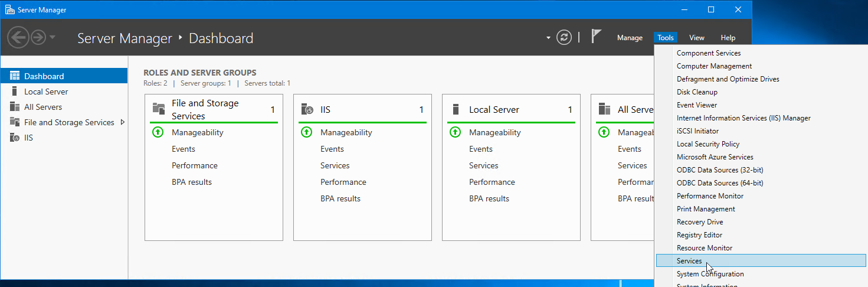The height and width of the screenshot is (287, 868).
Task: Click the IIS sidebar icon
Action: tap(15, 138)
